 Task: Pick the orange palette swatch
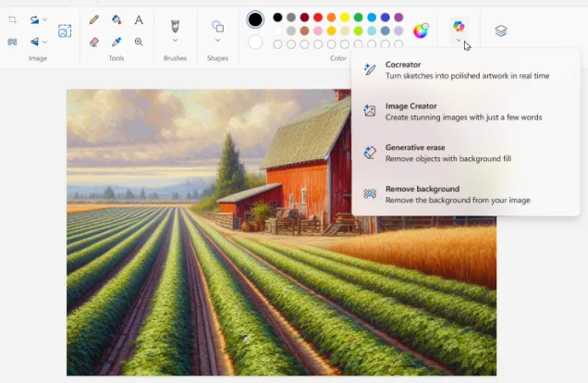click(x=331, y=18)
